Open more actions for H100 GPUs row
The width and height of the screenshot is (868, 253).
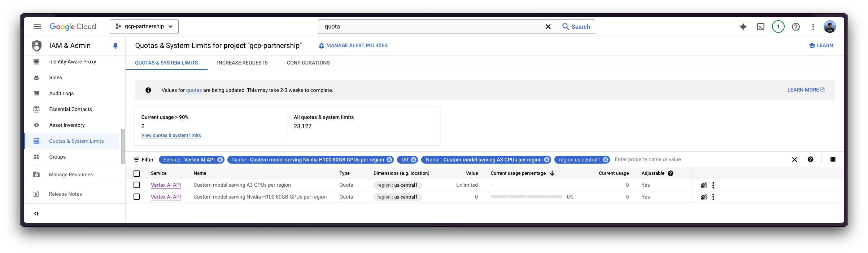(x=713, y=197)
